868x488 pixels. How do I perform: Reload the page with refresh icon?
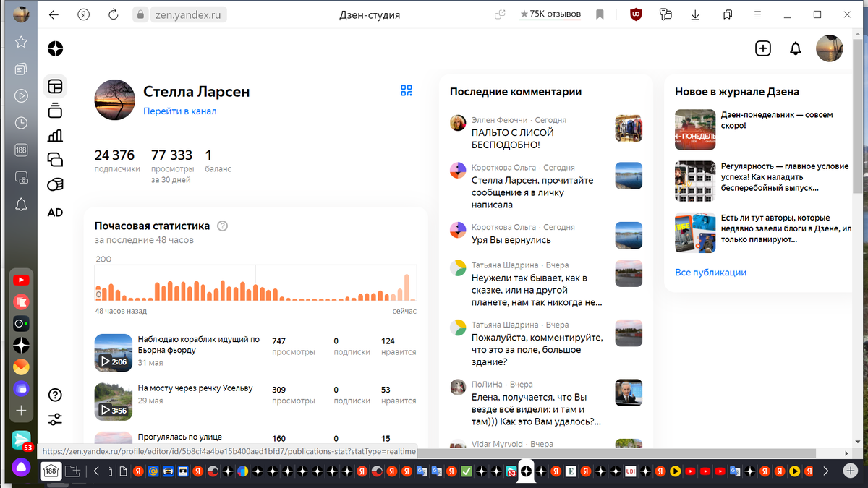point(113,14)
